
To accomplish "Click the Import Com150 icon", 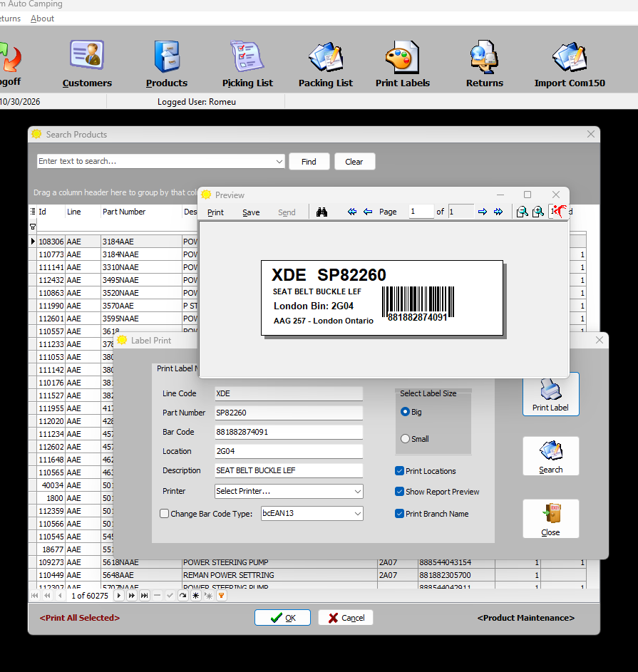I will (570, 57).
